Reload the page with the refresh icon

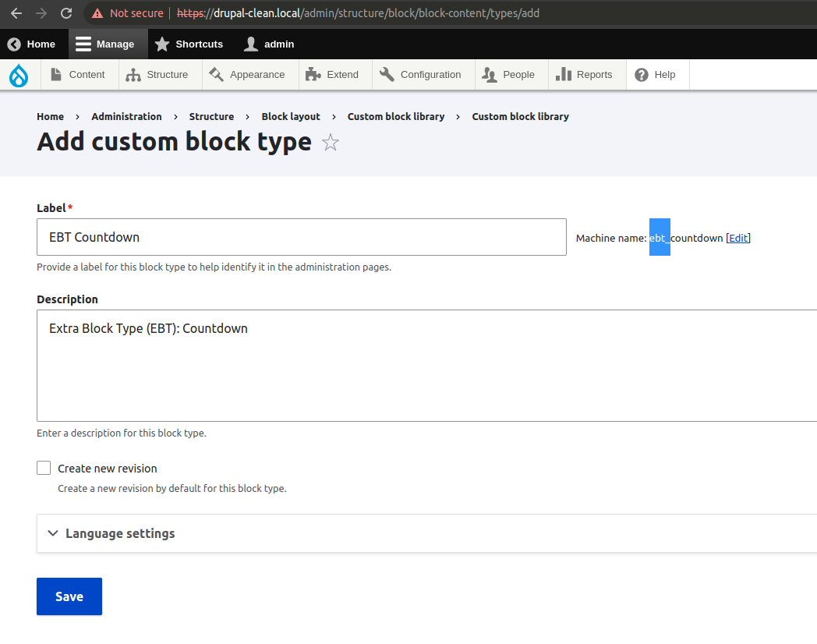point(65,12)
